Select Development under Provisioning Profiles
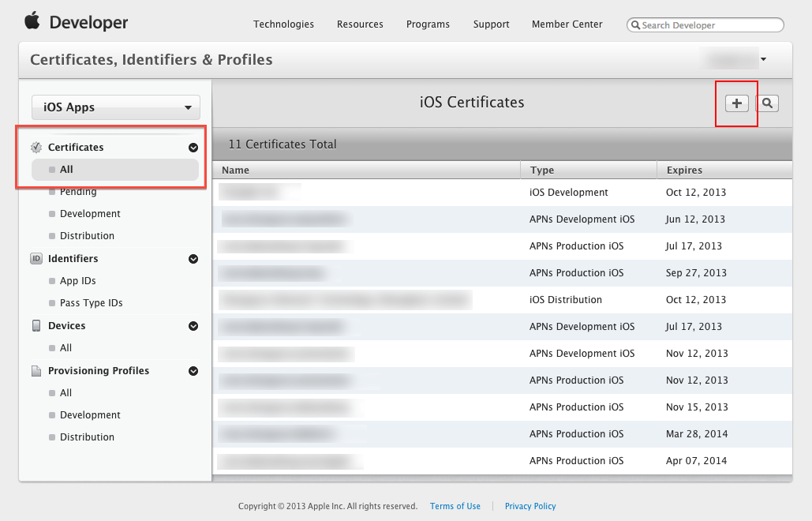The height and width of the screenshot is (521, 812). tap(90, 415)
